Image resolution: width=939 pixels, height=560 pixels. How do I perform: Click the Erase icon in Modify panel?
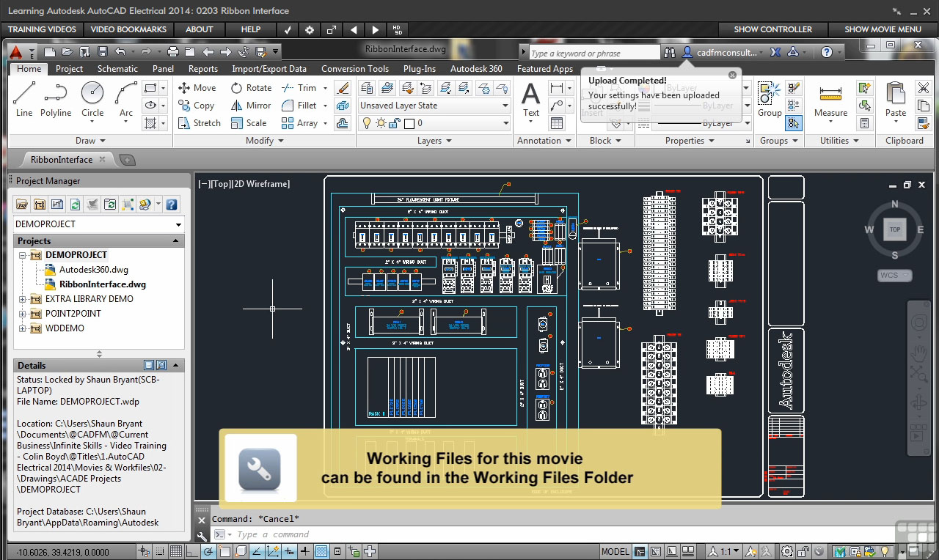pos(343,88)
